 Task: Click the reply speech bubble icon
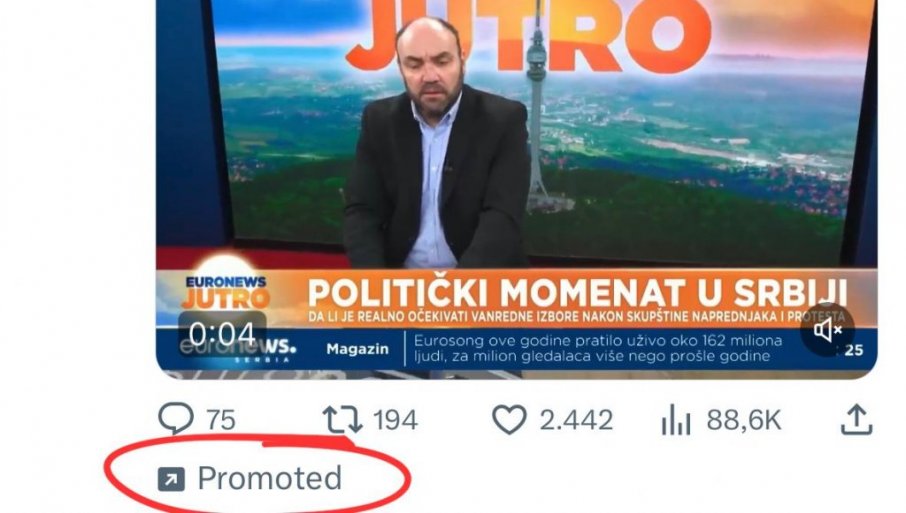(x=176, y=419)
